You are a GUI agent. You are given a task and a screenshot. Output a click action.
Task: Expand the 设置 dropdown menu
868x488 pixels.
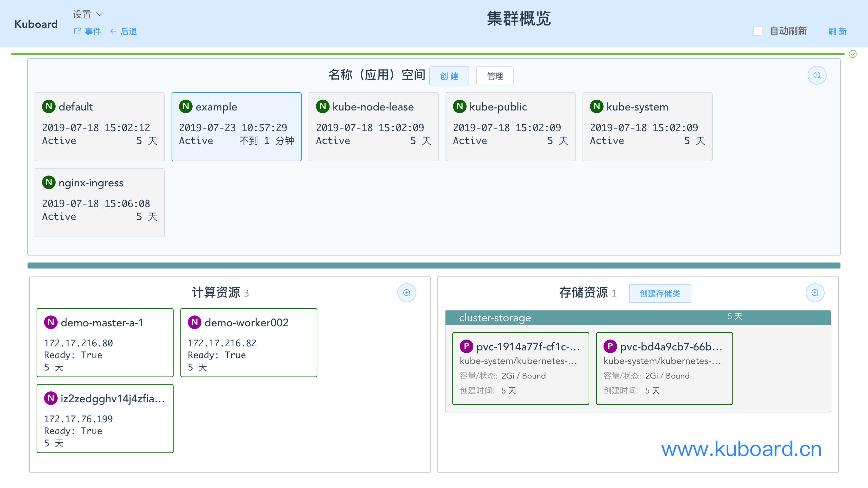[88, 14]
